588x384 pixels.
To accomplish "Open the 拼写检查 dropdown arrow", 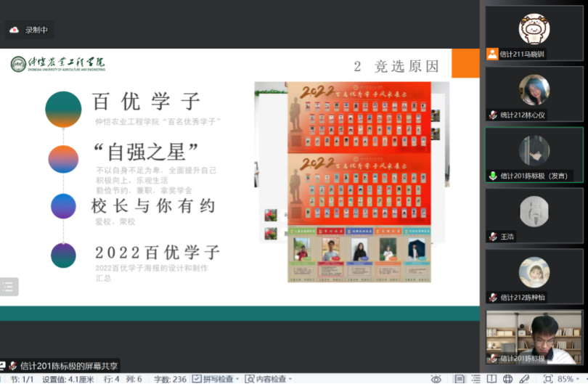I will pos(238,379).
